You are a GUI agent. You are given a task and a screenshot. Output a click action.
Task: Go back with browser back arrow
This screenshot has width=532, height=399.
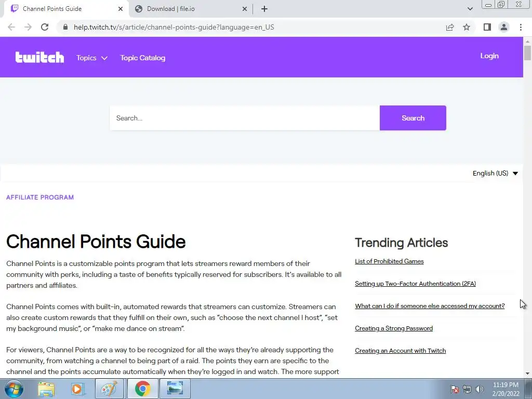(11, 27)
